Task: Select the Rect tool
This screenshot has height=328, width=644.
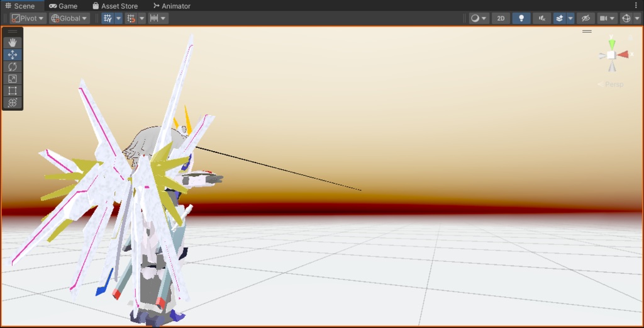Action: (13, 91)
